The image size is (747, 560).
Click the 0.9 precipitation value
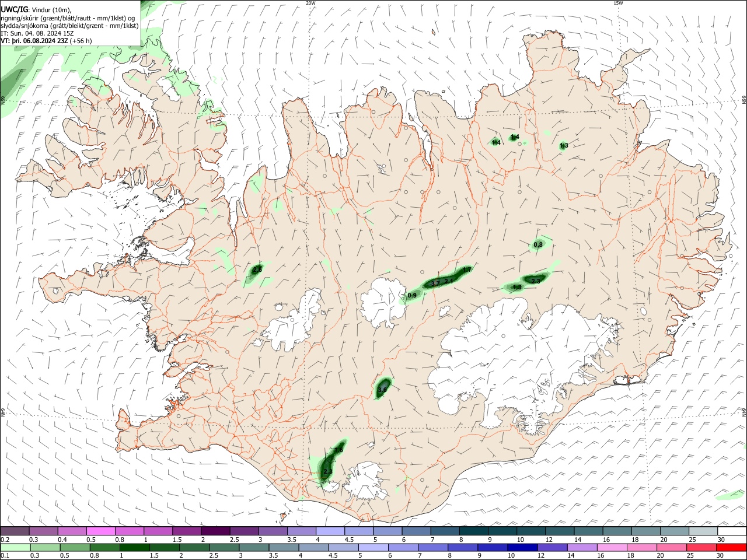[412, 296]
